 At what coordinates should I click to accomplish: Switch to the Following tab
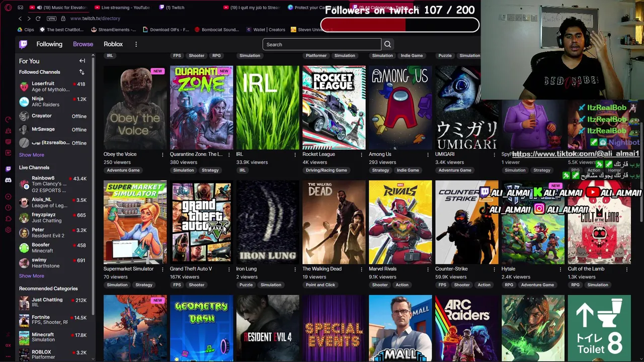(x=49, y=44)
